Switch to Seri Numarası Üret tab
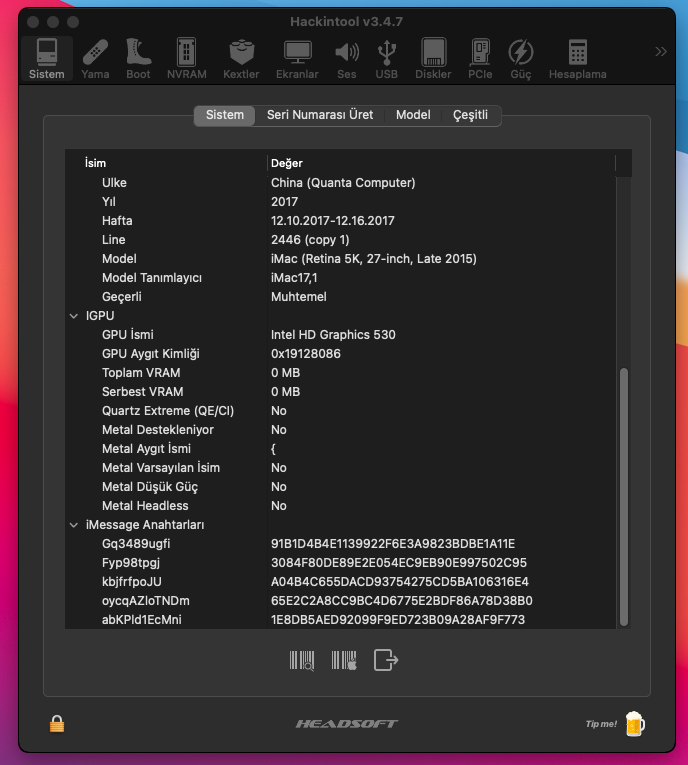 320,115
